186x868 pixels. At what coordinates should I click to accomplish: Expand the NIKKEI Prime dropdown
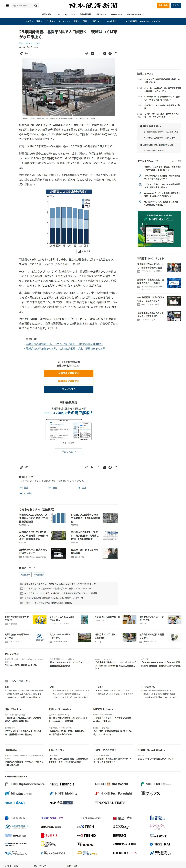click(135, 14)
